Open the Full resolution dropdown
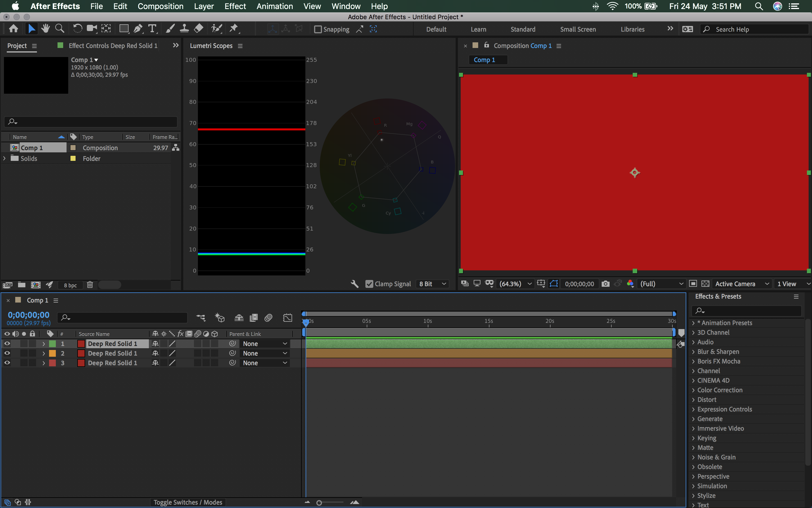Viewport: 812px width, 508px height. [661, 284]
